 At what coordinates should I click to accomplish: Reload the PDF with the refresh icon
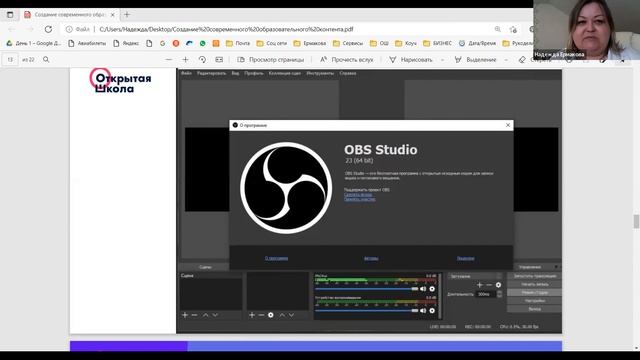48,29
